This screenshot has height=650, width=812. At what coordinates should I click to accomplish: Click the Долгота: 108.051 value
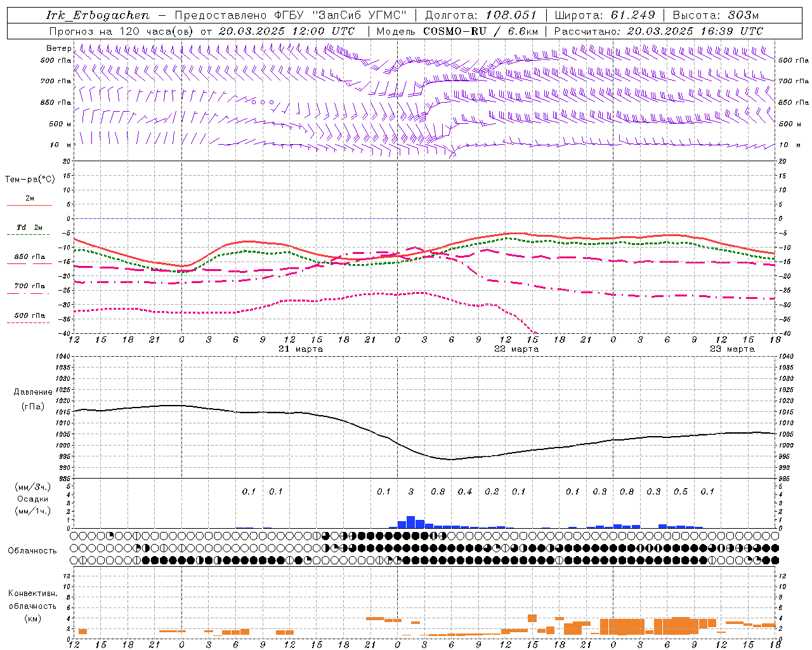point(480,15)
